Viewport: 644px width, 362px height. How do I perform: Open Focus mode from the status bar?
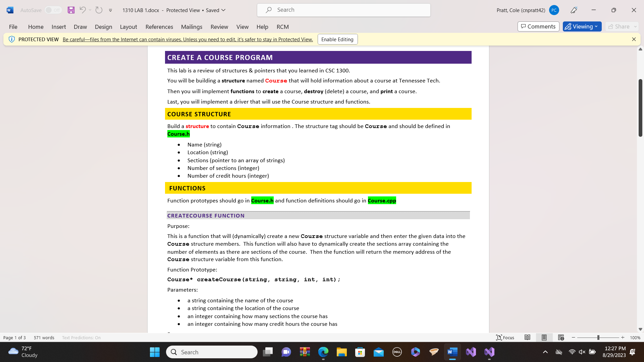(x=505, y=338)
